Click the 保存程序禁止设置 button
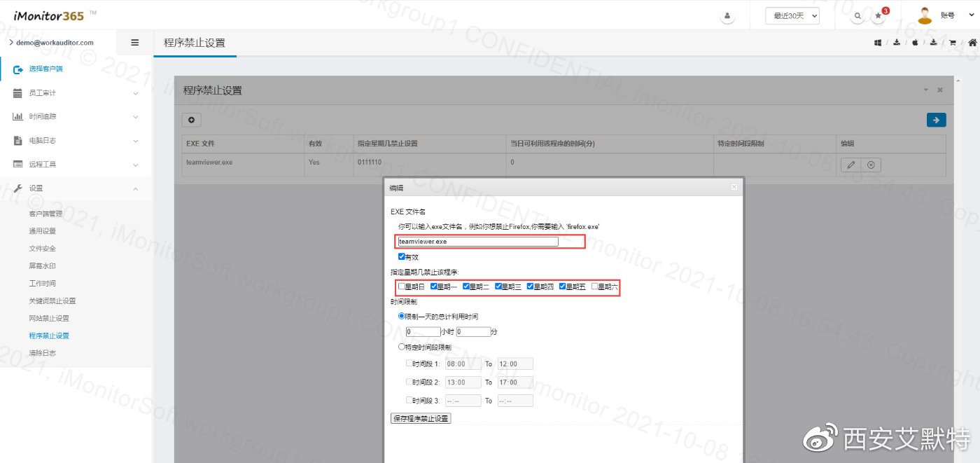980x463 pixels. click(x=421, y=419)
